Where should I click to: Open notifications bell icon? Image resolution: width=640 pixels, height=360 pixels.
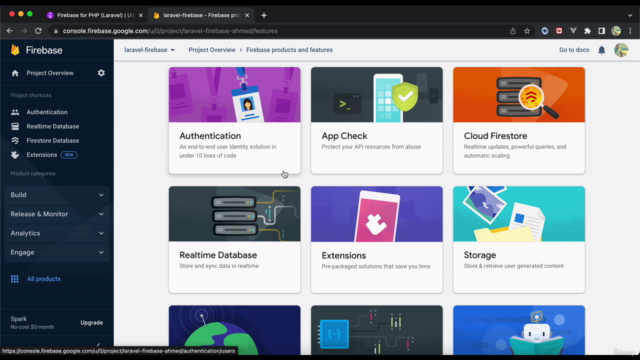point(602,50)
